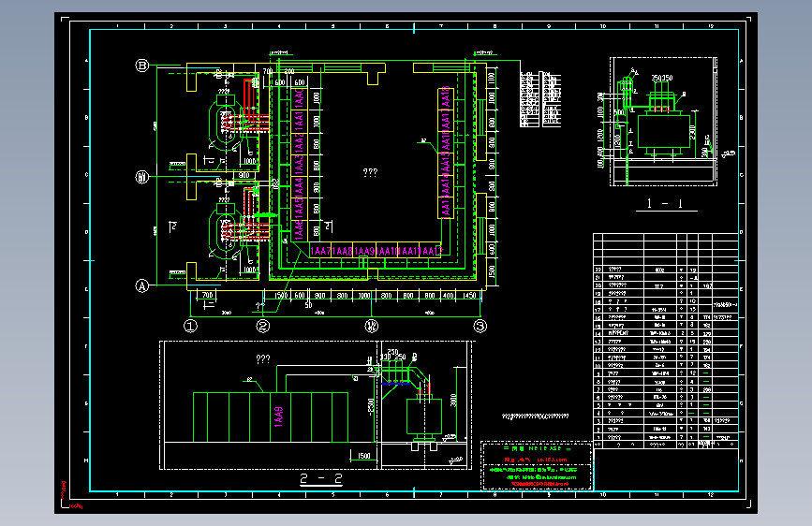The image size is (812, 526).
Task: Click the '???' label inside section 2-2
Action: click(263, 358)
